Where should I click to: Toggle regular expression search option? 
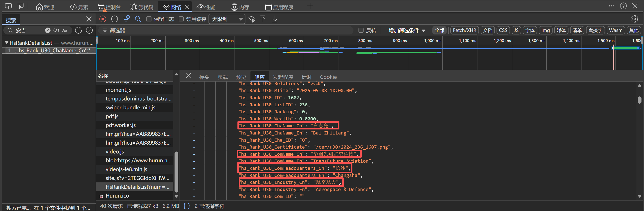[x=56, y=30]
